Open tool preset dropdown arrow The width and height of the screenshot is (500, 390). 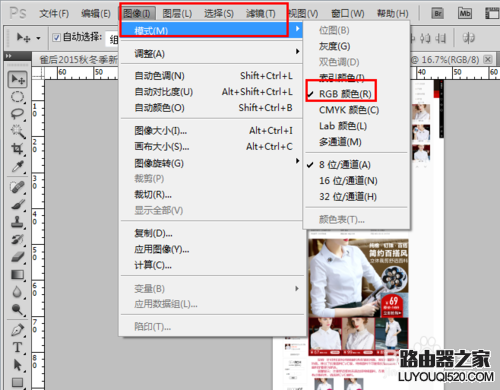[38, 38]
